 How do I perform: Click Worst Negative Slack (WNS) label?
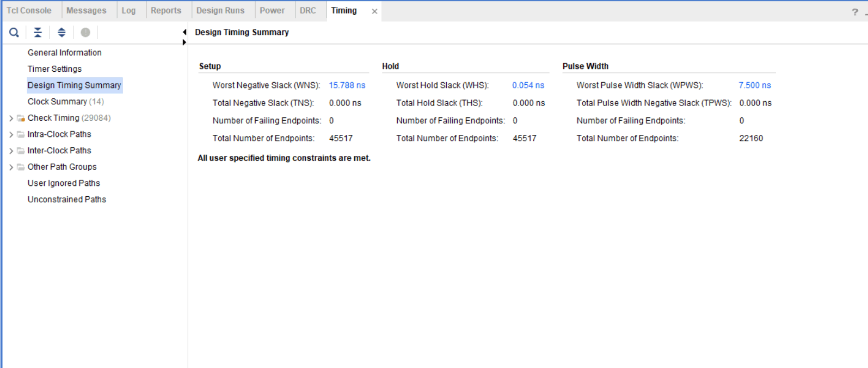pos(266,85)
